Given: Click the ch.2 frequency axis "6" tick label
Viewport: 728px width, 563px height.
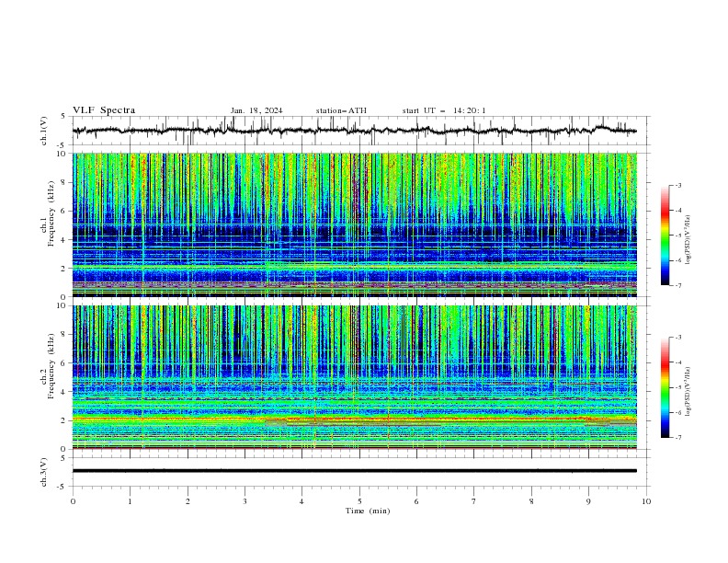Looking at the screenshot, I should [x=63, y=363].
